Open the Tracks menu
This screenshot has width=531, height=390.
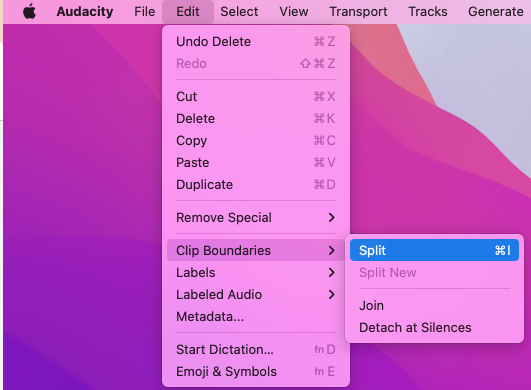click(x=428, y=12)
